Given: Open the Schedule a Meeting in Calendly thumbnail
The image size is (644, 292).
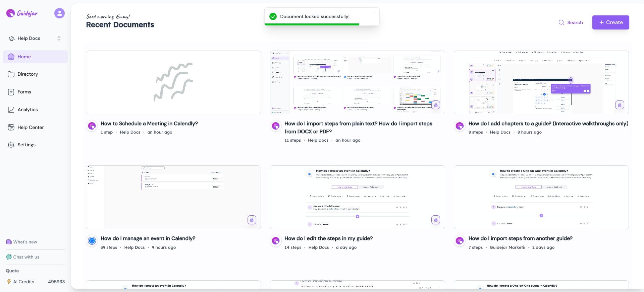Looking at the screenshot, I should tap(173, 82).
